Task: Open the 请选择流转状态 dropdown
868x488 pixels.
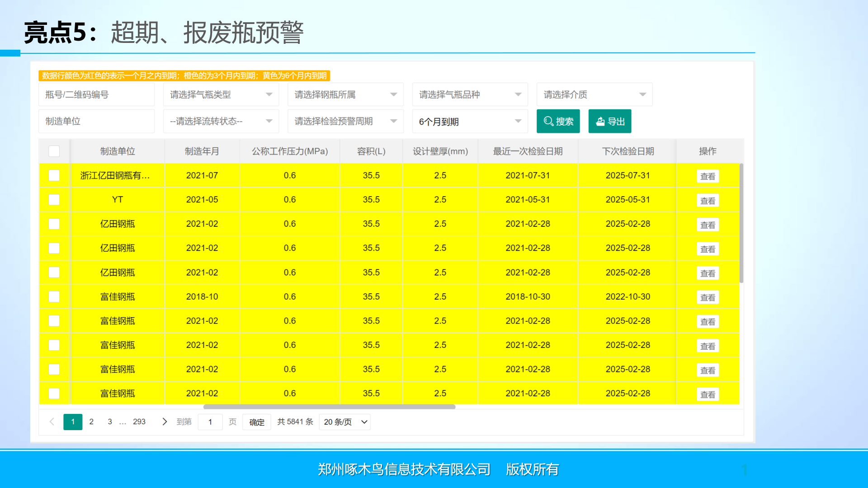Action: [x=221, y=121]
